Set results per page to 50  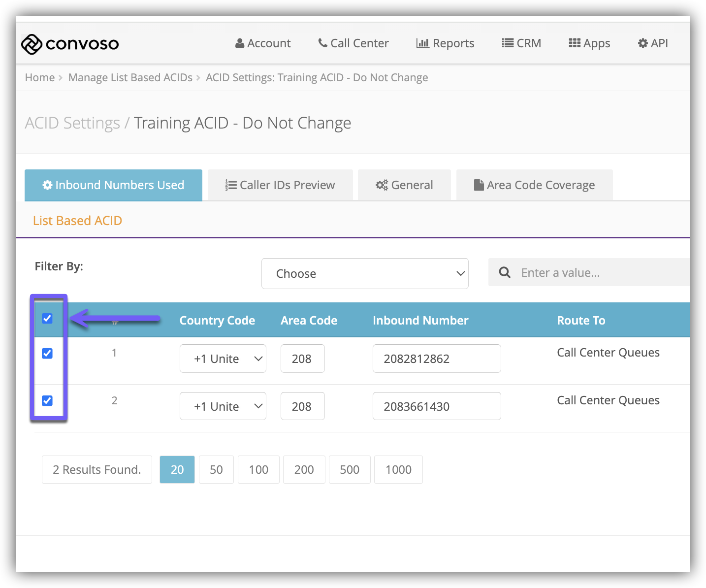[x=216, y=470]
